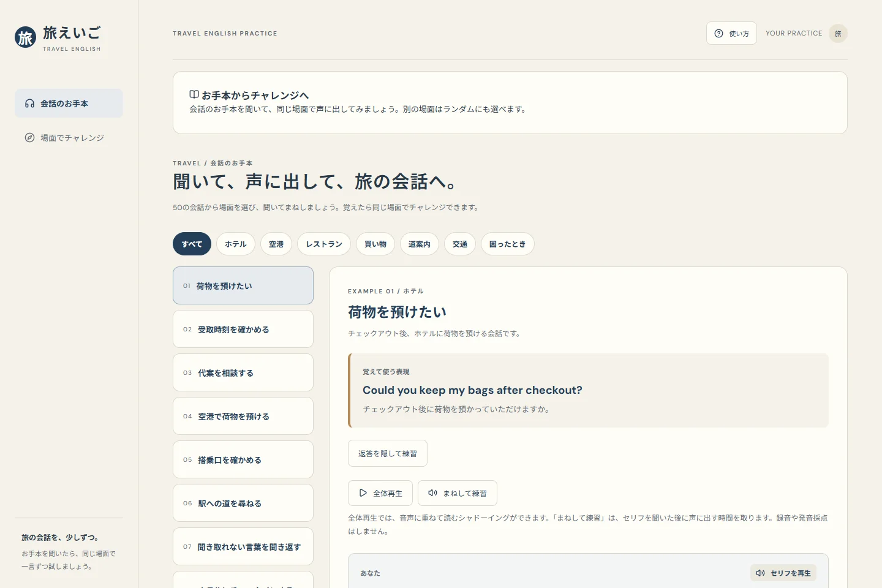Filter conversations by 買い物
The width and height of the screenshot is (882, 588).
(375, 244)
